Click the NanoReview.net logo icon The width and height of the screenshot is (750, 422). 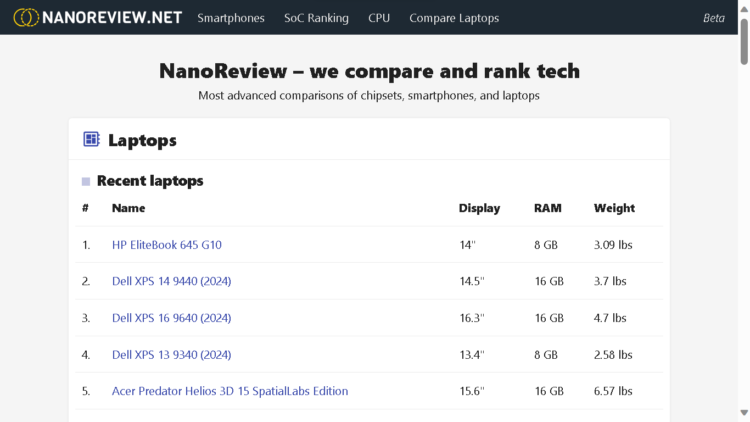(26, 18)
